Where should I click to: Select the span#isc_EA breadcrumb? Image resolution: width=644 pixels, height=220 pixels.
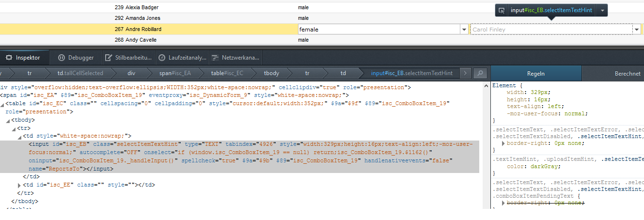click(175, 73)
